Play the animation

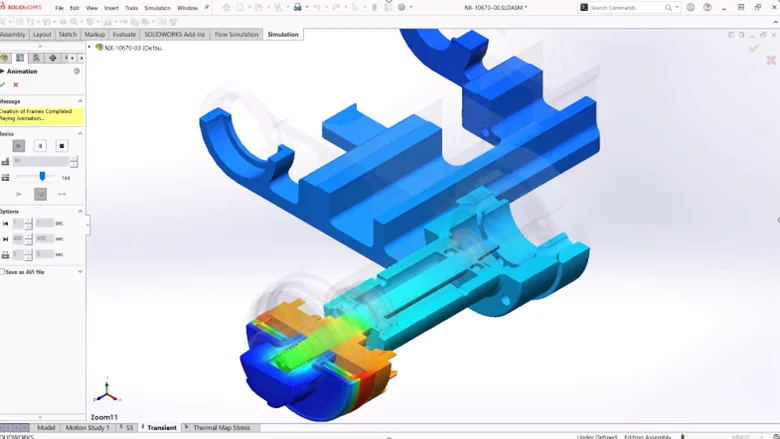pos(19,146)
